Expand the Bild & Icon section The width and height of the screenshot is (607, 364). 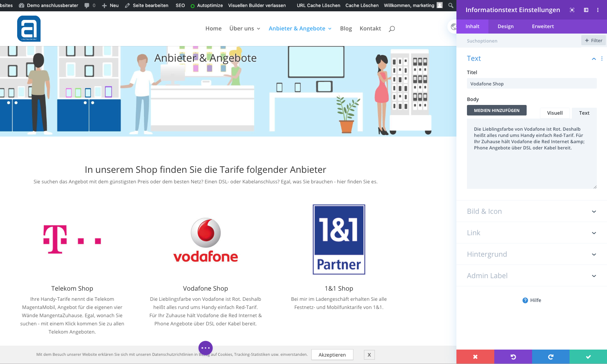click(532, 211)
